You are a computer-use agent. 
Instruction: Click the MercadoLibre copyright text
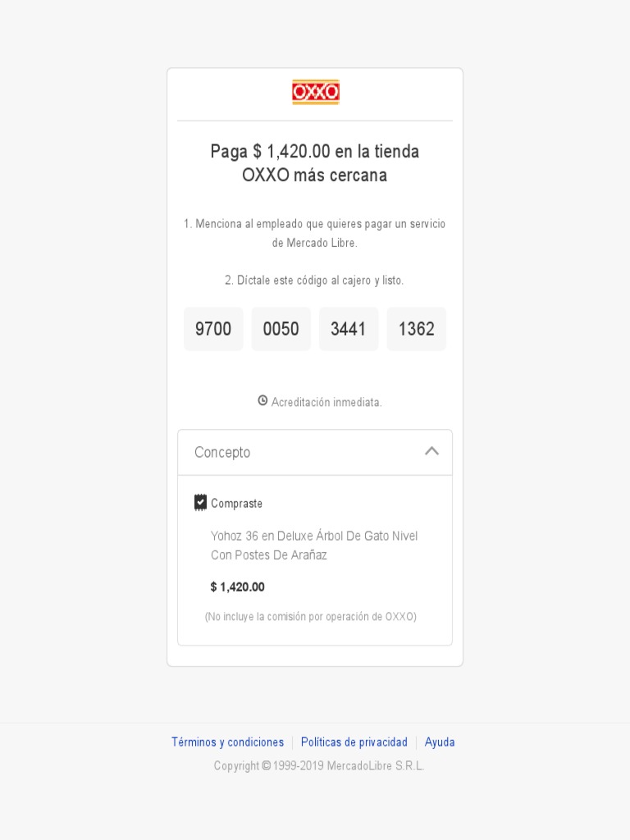(319, 766)
